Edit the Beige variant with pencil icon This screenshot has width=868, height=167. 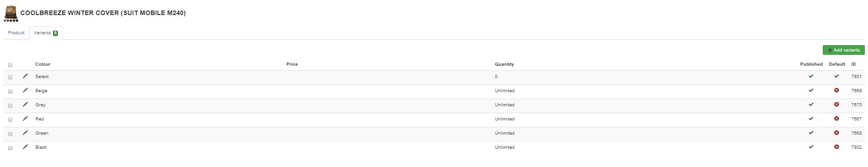click(25, 90)
